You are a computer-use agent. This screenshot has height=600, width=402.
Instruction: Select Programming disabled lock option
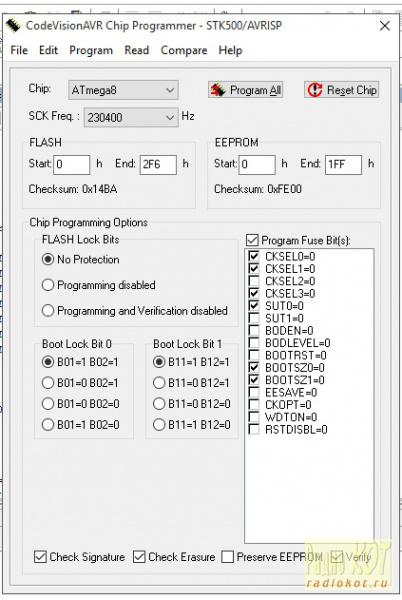point(48,285)
